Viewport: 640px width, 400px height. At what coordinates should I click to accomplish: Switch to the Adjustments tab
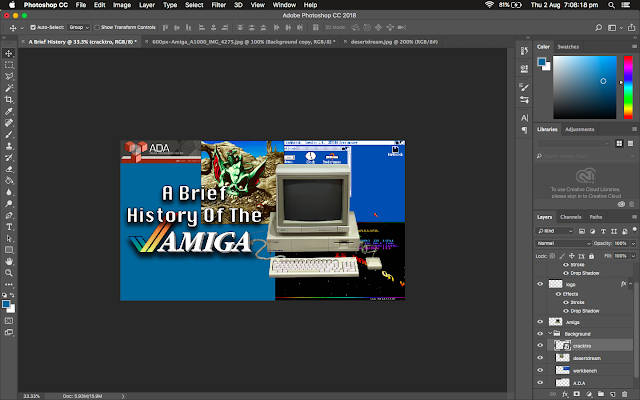[579, 129]
